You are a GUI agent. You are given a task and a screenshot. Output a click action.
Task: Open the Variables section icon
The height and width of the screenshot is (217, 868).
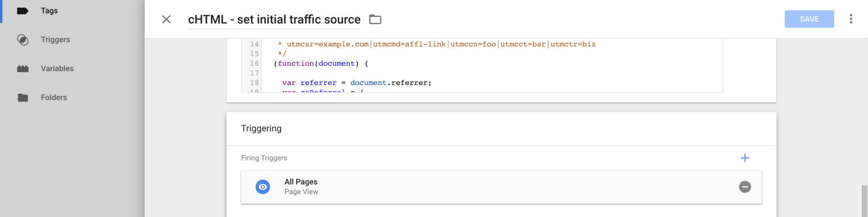[23, 69]
